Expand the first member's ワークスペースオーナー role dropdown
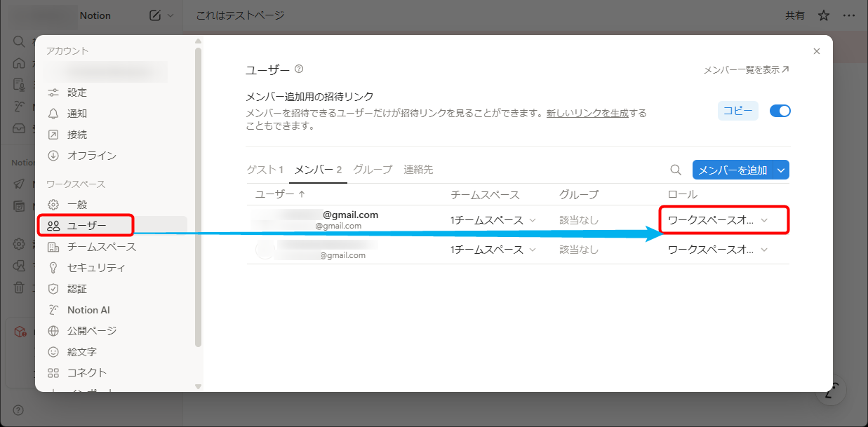The width and height of the screenshot is (868, 427). click(x=717, y=220)
